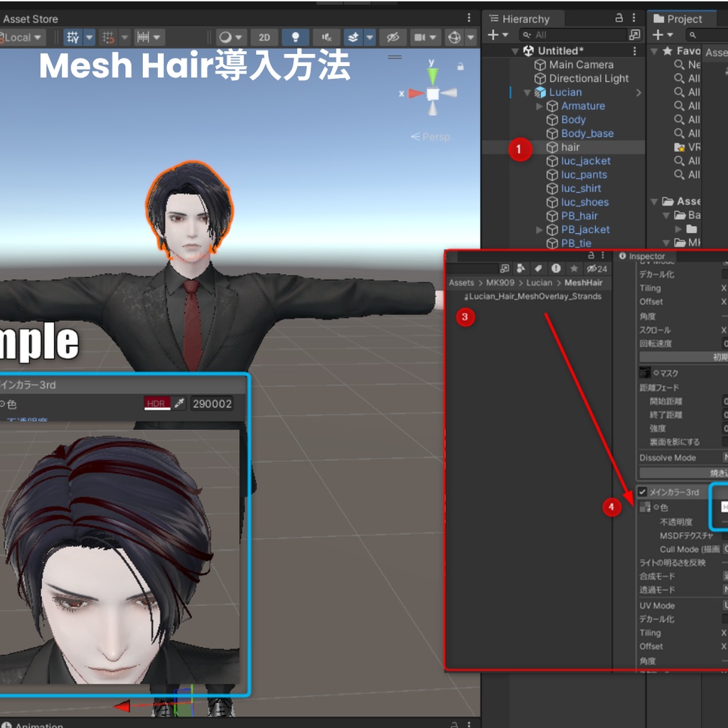Open the Hierarchy panel's three-dot menu
This screenshot has width=728, height=728.
pyautogui.click(x=633, y=18)
